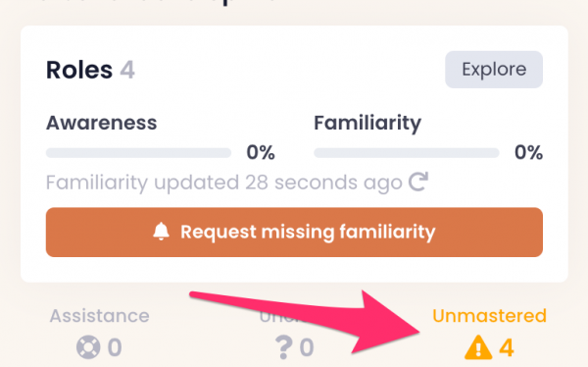The height and width of the screenshot is (367, 588).
Task: Open Explore for Roles
Action: pos(494,70)
